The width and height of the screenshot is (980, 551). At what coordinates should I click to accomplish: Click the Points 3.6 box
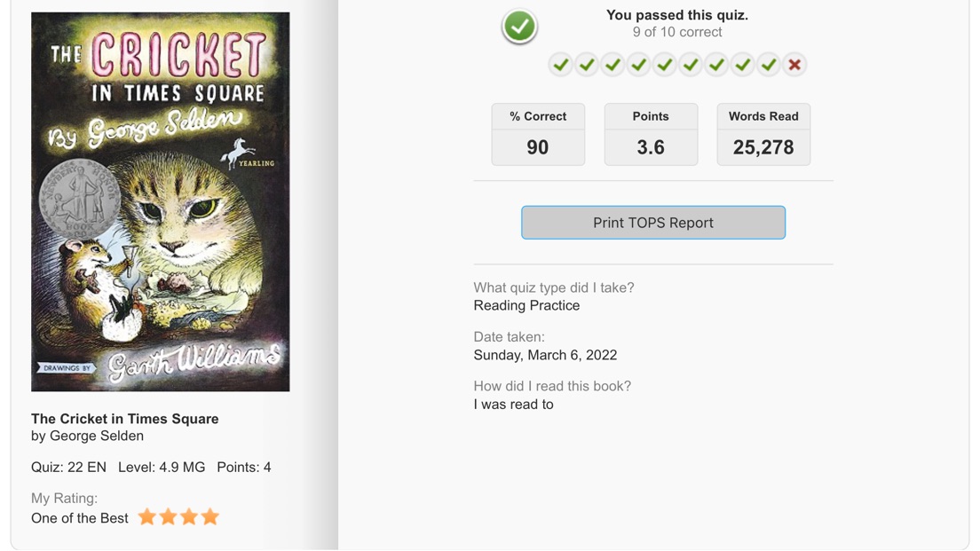651,134
